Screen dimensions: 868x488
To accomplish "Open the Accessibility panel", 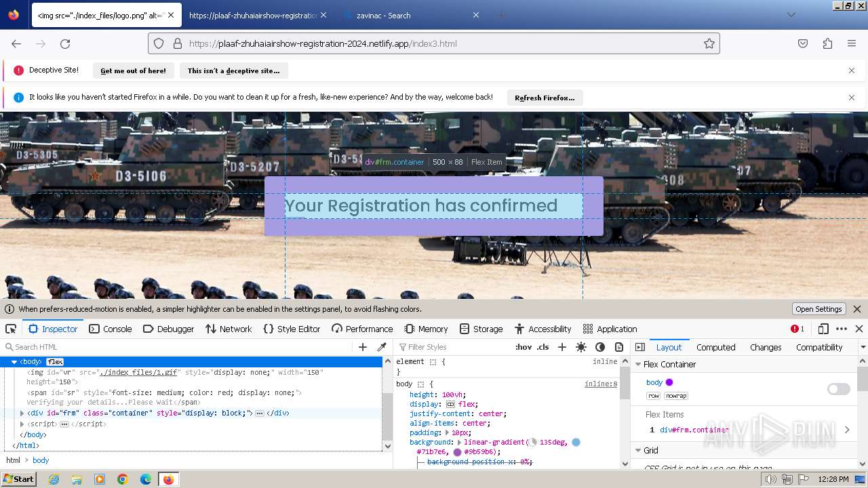I will tap(542, 329).
